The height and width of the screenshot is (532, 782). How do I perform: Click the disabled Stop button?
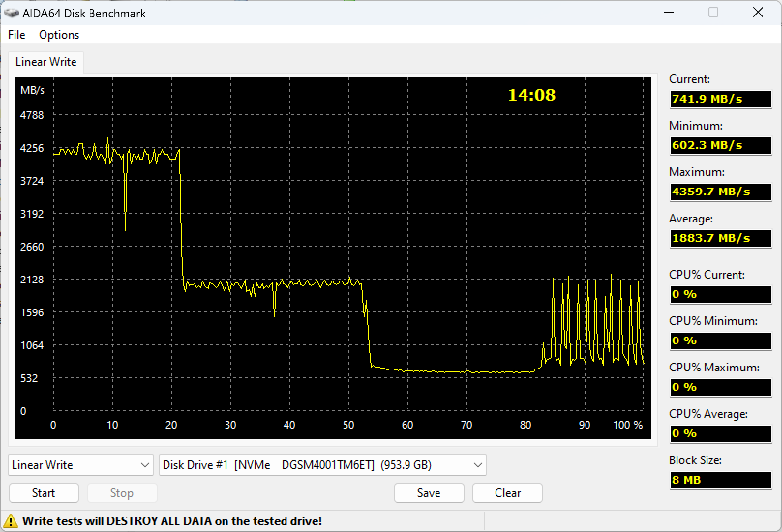(121, 493)
